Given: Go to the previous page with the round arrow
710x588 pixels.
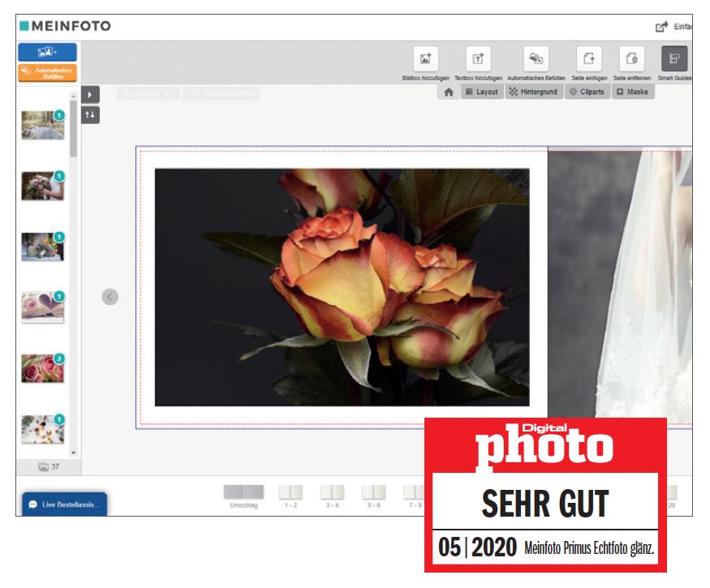Looking at the screenshot, I should click(x=110, y=297).
